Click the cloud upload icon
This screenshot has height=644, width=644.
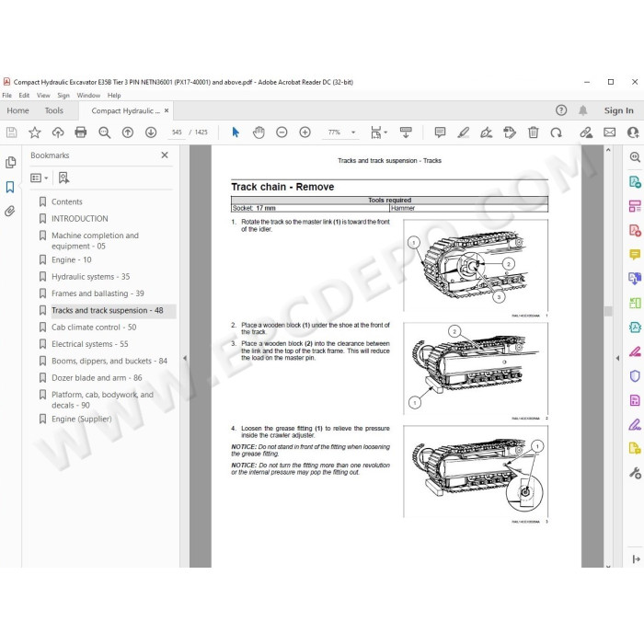click(58, 132)
